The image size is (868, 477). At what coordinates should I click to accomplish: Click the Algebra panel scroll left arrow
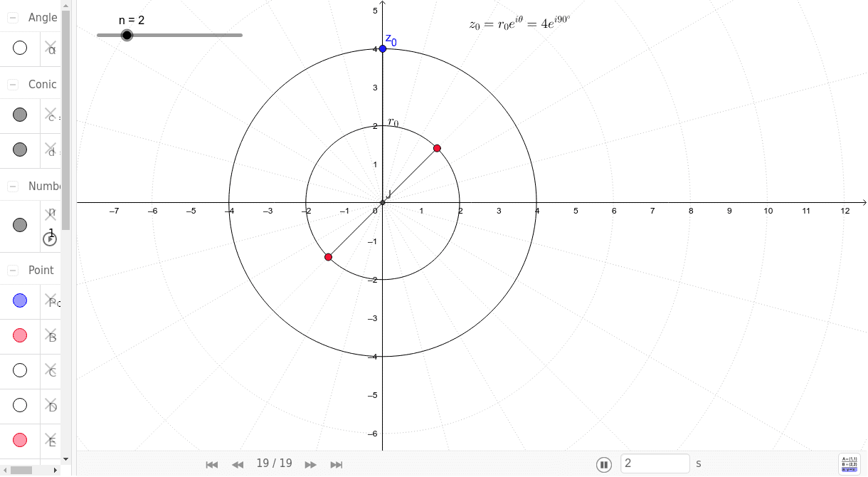[x=4, y=470]
